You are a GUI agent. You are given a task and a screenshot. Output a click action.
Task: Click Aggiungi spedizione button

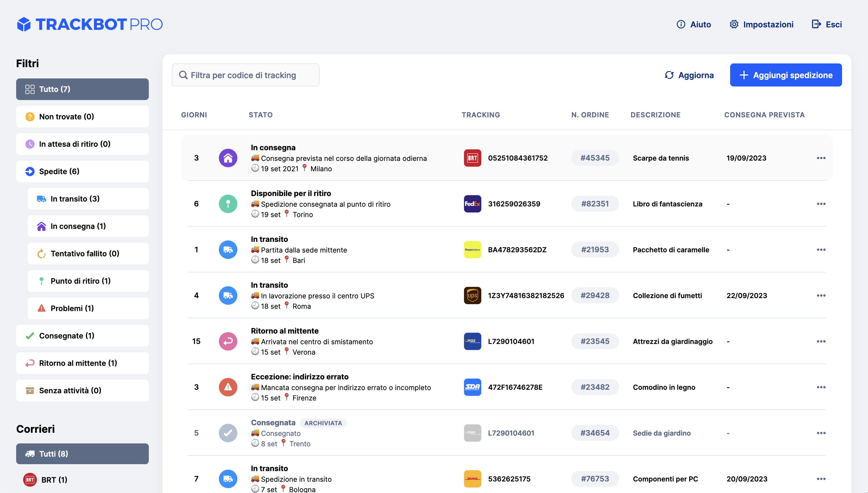tap(786, 75)
